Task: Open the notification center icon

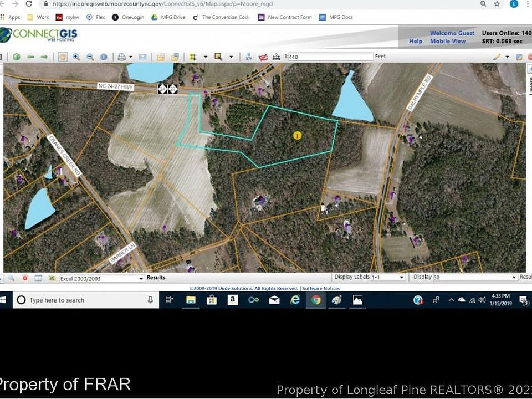Action: 524,300
